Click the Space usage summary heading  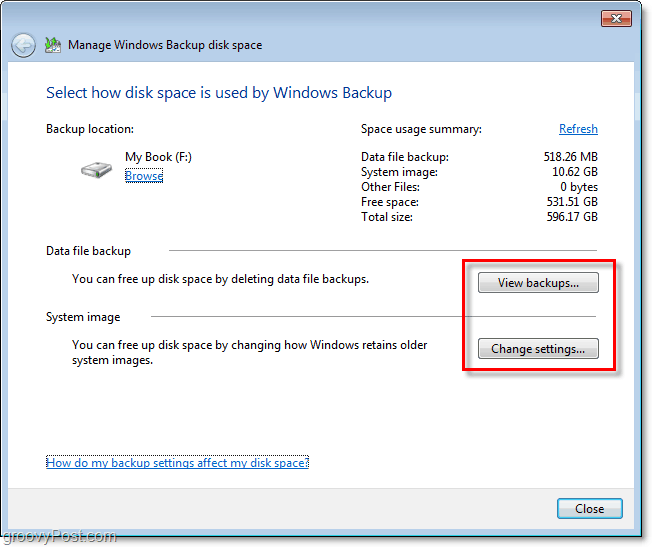pos(421,129)
